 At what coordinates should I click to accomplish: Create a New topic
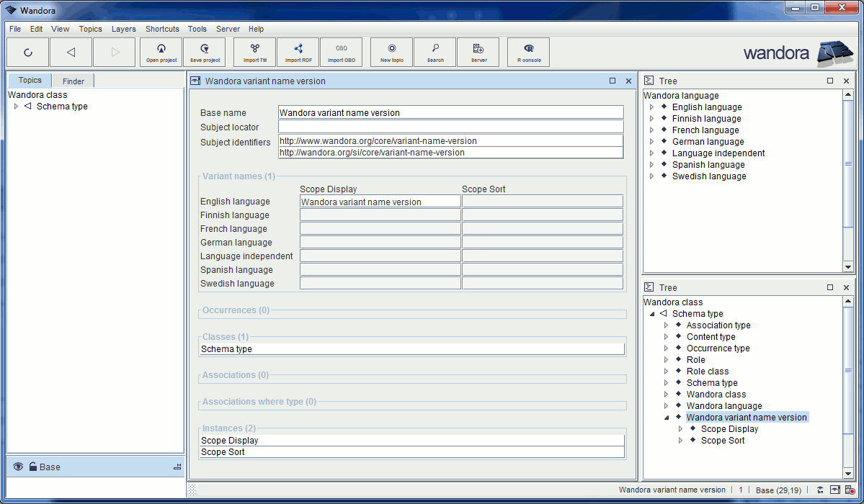coord(391,52)
